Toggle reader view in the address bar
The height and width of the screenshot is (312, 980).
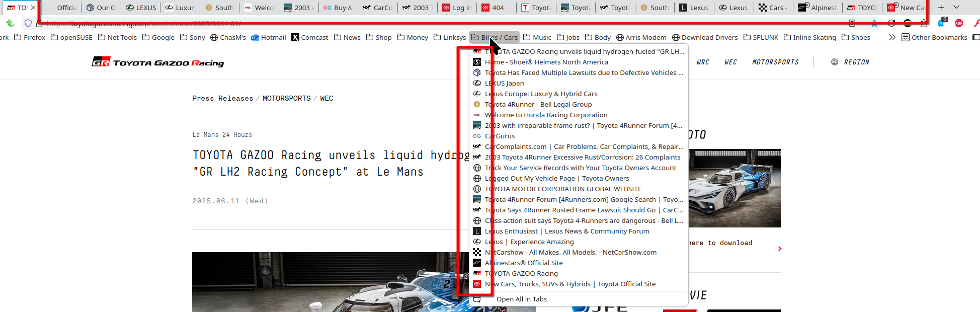(852, 23)
